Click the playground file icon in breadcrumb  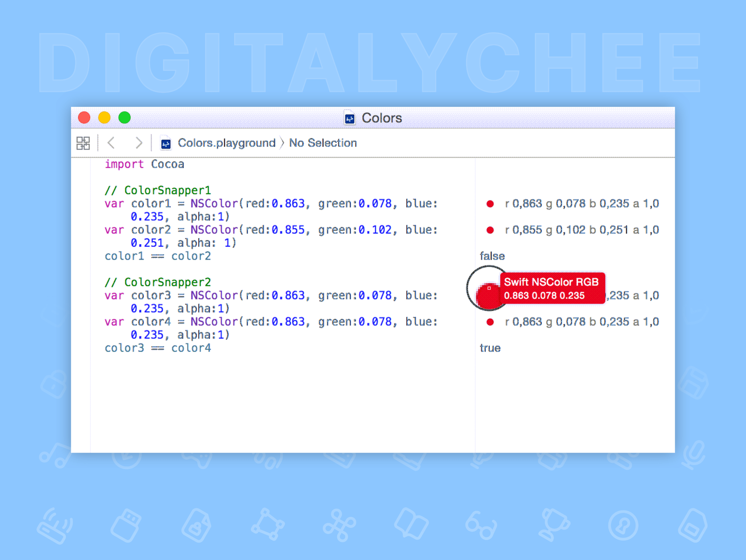tap(166, 144)
